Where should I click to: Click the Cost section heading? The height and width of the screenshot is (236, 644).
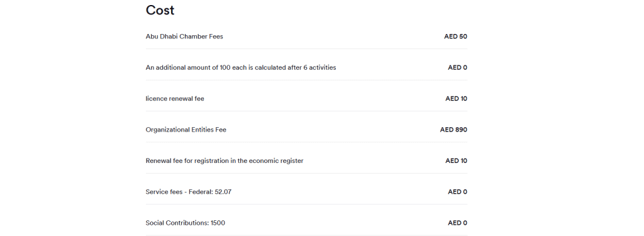(x=160, y=10)
